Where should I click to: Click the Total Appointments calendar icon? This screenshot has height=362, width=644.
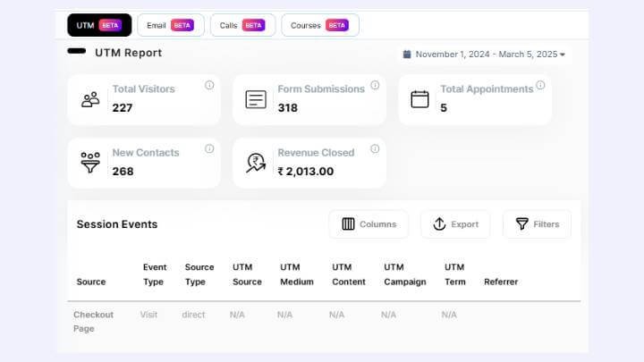[x=419, y=99]
